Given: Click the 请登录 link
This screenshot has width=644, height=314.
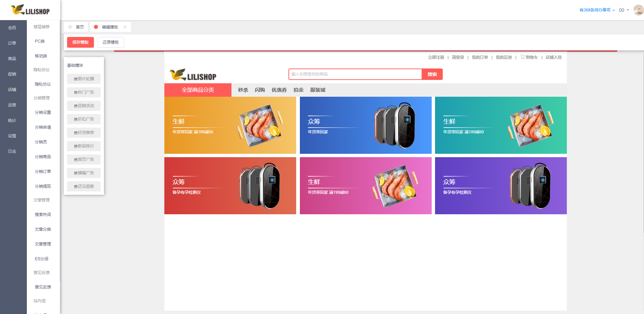Looking at the screenshot, I should click(x=458, y=57).
